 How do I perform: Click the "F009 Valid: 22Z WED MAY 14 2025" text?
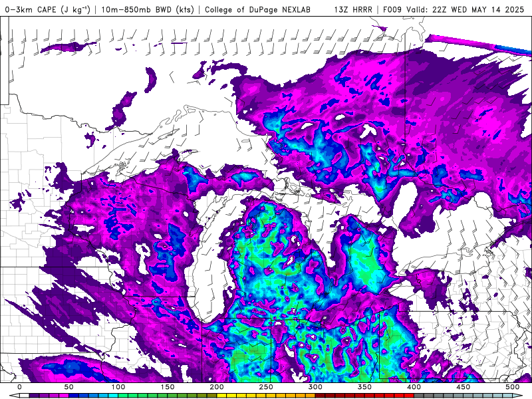(454, 9)
